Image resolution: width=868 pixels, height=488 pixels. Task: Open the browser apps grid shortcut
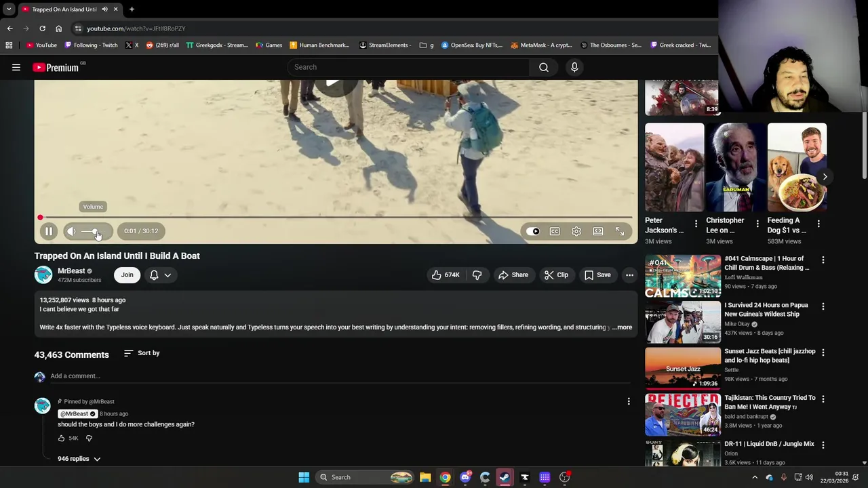click(x=9, y=45)
